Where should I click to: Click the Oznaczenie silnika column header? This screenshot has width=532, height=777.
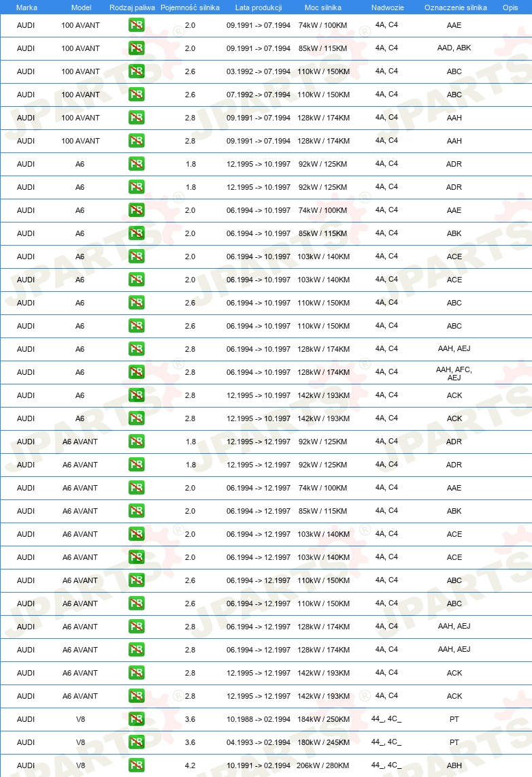tap(456, 7)
